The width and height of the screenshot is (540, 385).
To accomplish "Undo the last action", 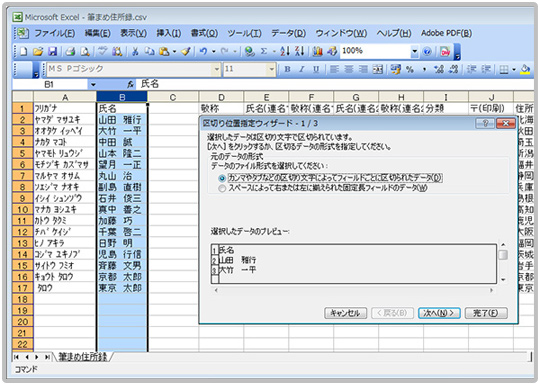I will point(203,52).
